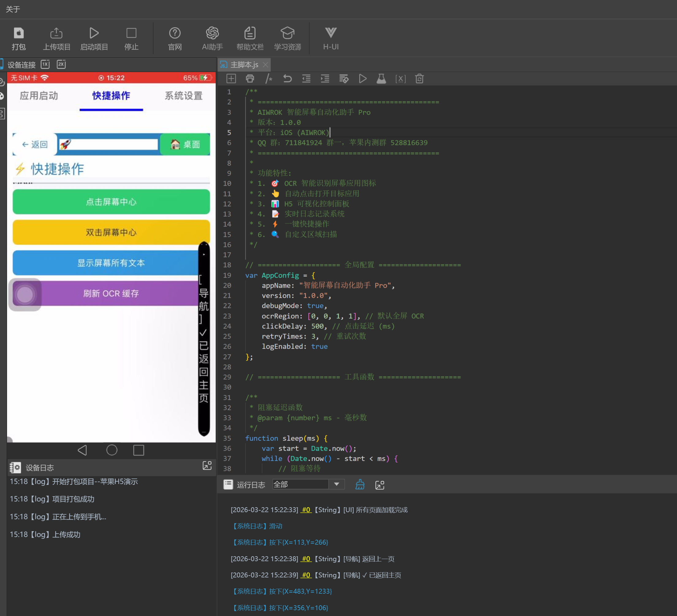The image size is (677, 616).
Task: Click the 上传项目 upload icon
Action: pyautogui.click(x=56, y=33)
